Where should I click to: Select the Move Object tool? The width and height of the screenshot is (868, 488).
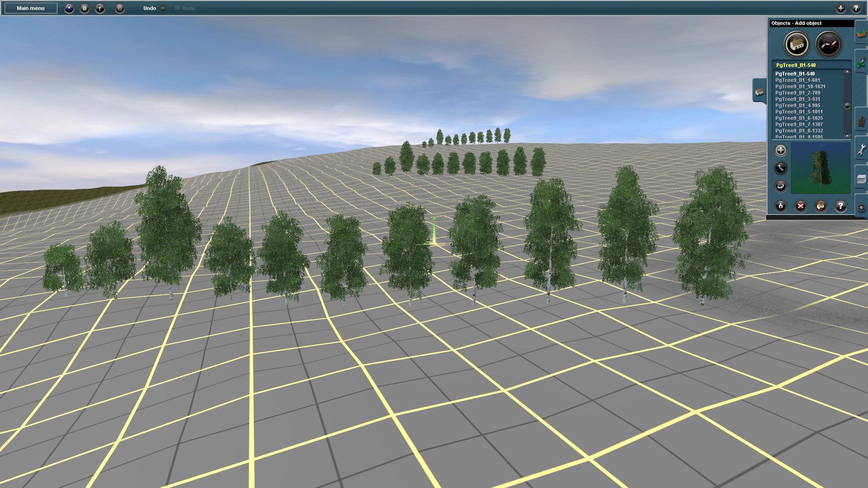781,168
